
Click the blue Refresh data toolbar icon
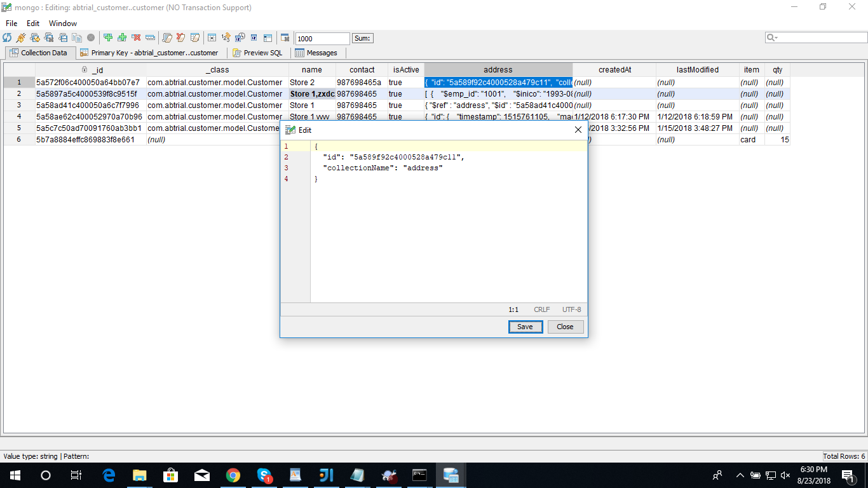tap(7, 38)
